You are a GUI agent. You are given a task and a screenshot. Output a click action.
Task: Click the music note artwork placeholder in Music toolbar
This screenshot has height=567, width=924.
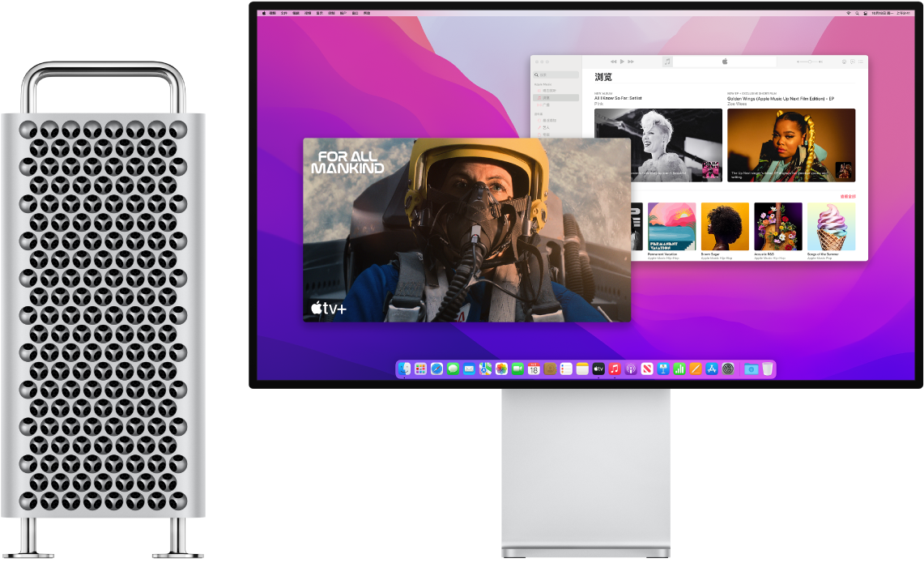(667, 62)
